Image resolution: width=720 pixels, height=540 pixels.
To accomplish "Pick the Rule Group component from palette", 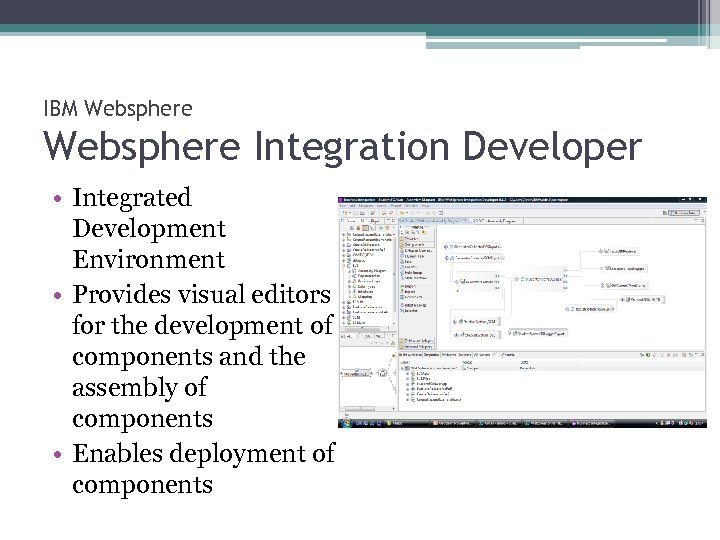I will (x=412, y=273).
